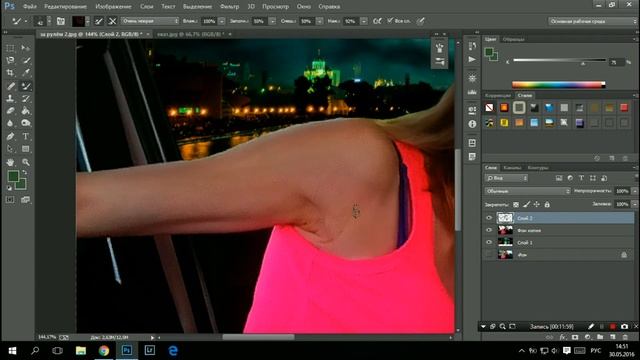Select the History Brush tool
This screenshot has width=640, height=360.
coord(25,98)
